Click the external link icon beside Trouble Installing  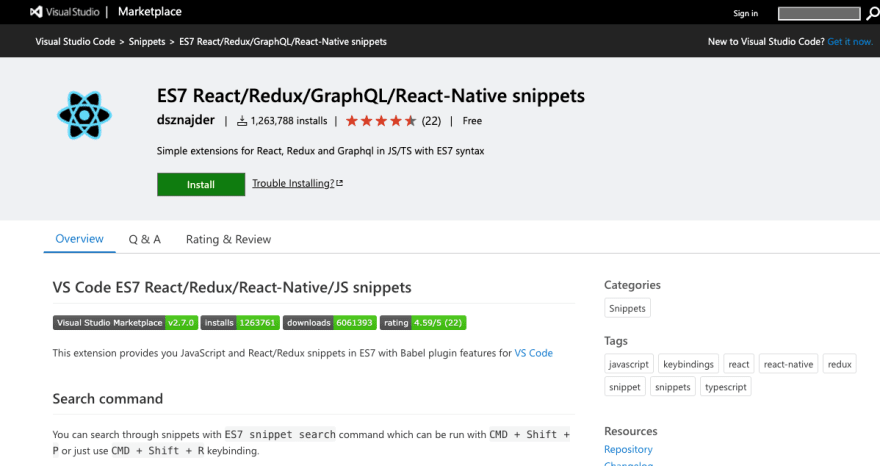tap(340, 183)
